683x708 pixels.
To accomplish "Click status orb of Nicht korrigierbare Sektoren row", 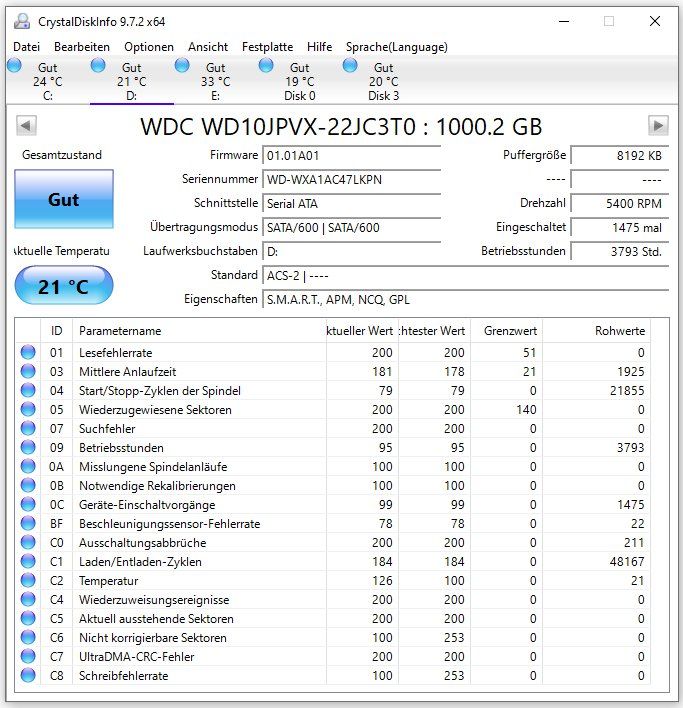I will pos(28,637).
